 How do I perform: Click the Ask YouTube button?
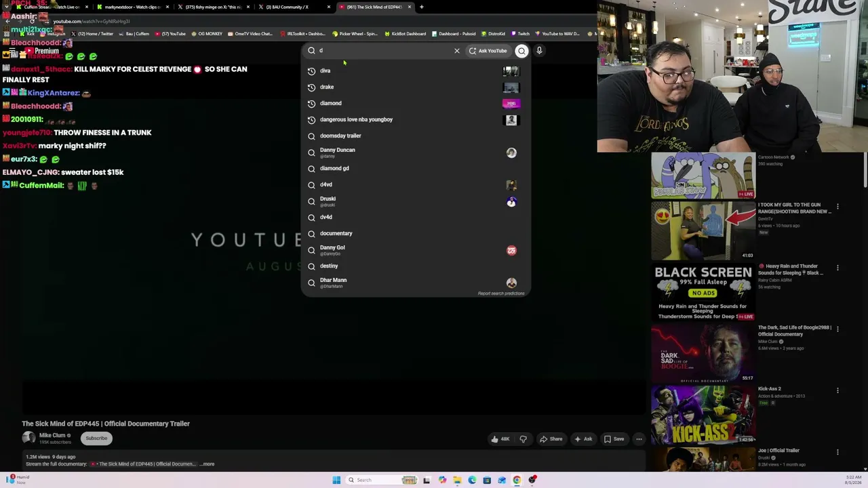pos(488,51)
